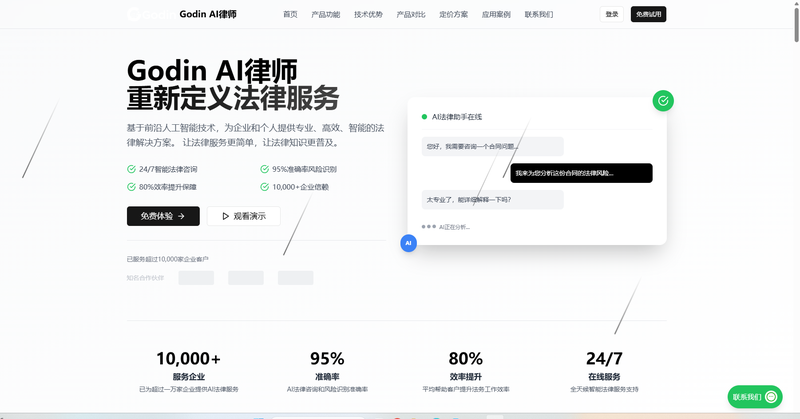800x419 pixels.
Task: Click the 免费体验 button
Action: tap(163, 216)
